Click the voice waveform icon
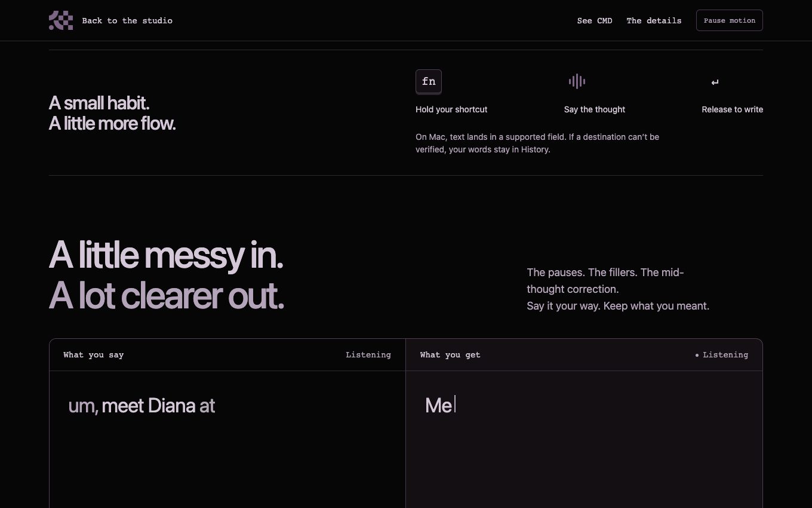This screenshot has width=812, height=508. coord(577,81)
